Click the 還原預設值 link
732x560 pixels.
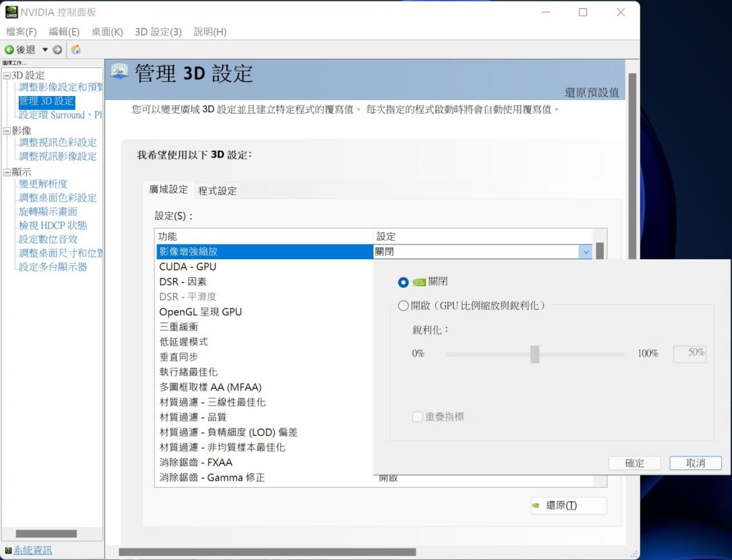(x=592, y=93)
